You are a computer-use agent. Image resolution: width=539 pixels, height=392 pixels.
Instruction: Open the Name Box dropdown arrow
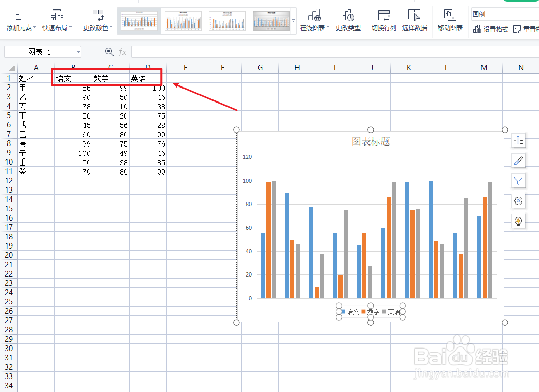78,52
